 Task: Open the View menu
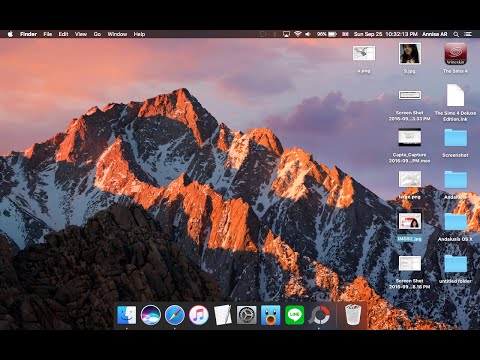coord(81,34)
